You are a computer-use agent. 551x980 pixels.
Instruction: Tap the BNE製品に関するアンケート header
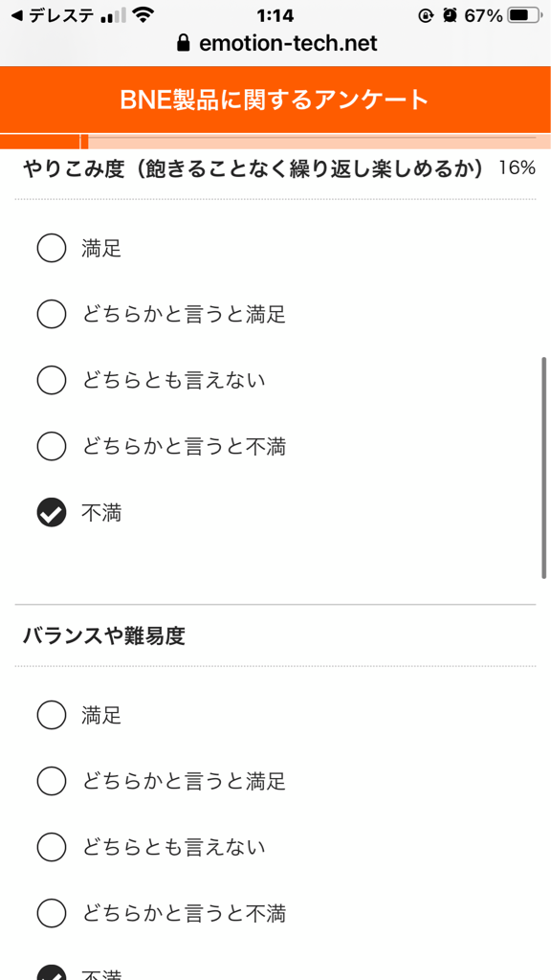pos(275,100)
